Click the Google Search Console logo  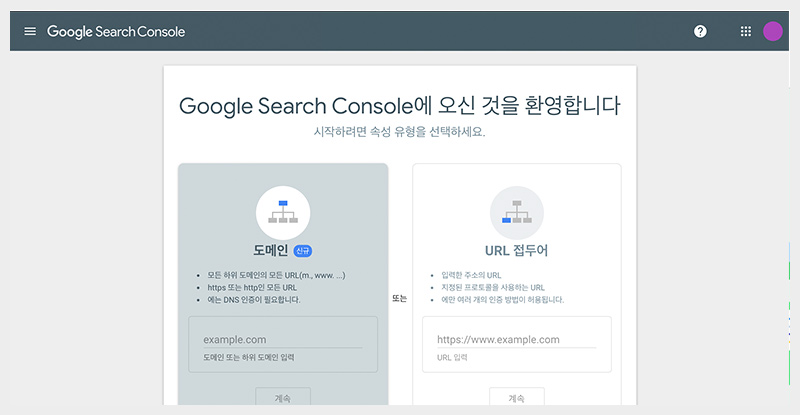(x=116, y=31)
